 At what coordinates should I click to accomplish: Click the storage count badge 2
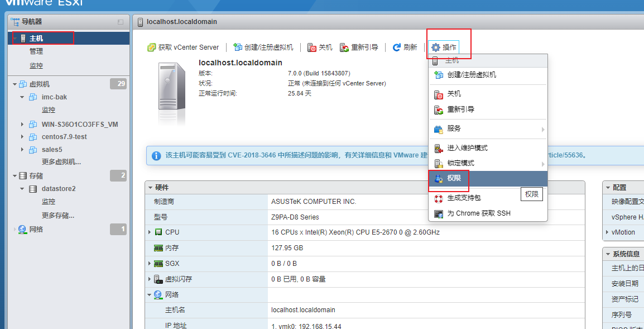point(118,176)
